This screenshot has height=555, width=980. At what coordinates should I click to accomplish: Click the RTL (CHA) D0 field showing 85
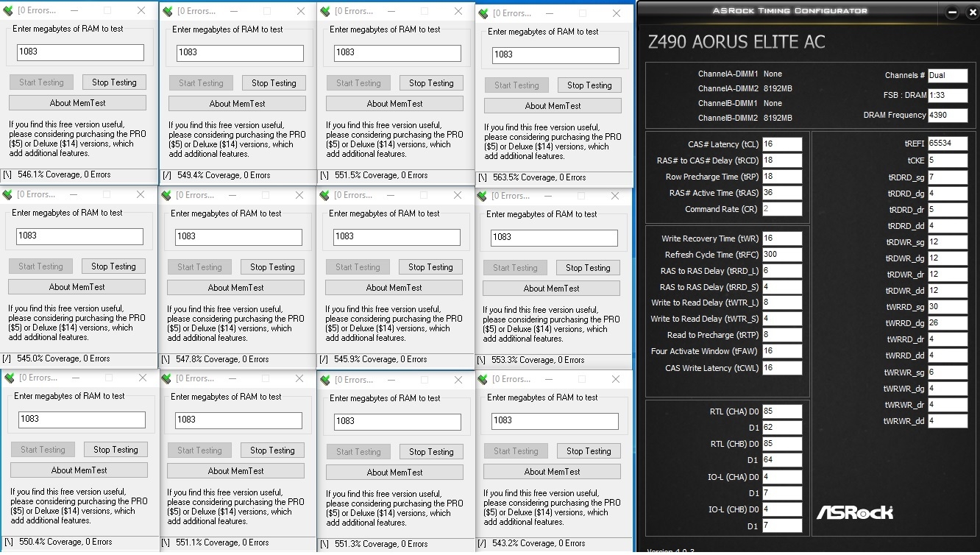pos(782,411)
